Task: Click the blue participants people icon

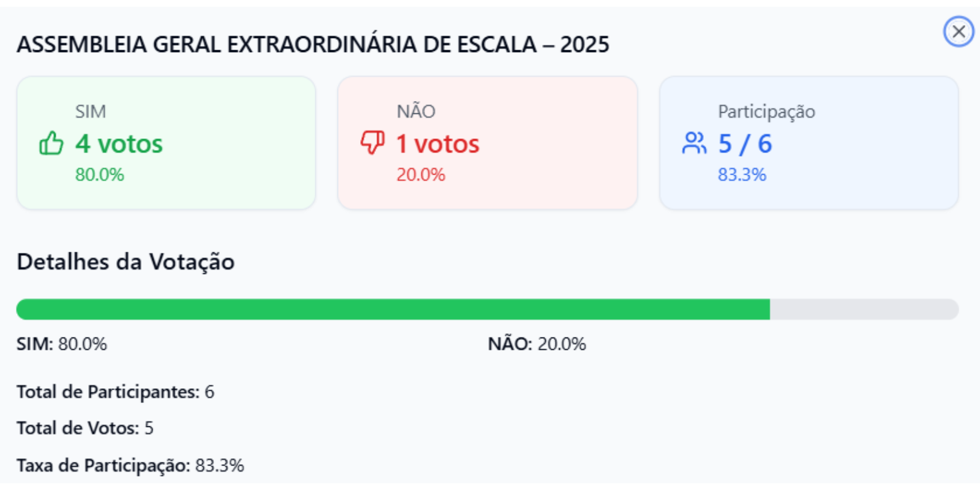Action: tap(694, 143)
